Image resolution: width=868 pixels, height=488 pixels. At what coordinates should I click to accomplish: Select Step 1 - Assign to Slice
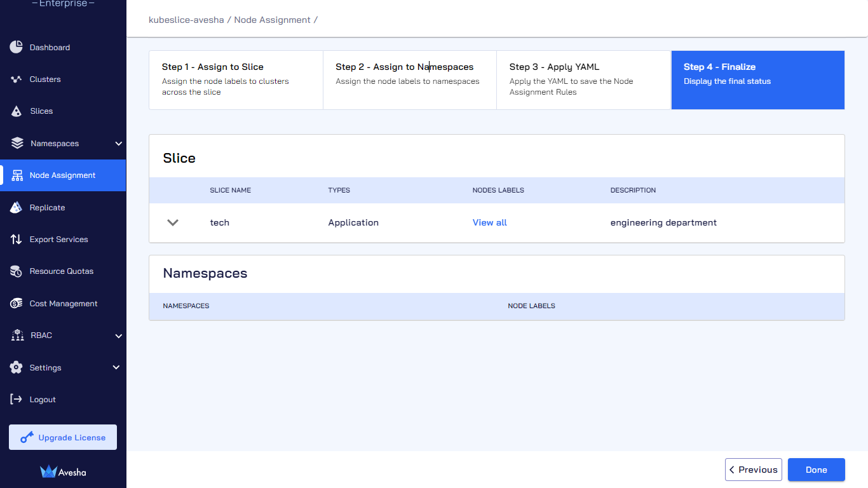(x=236, y=80)
